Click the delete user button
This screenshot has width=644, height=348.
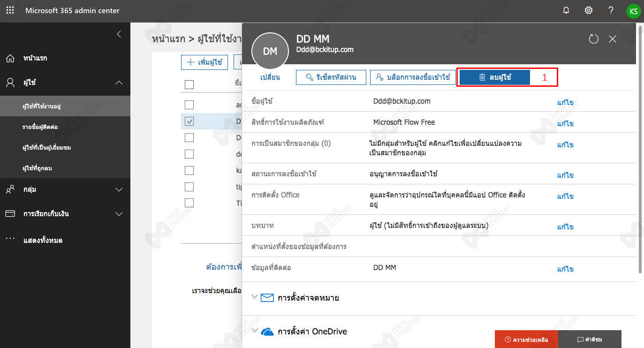coord(494,77)
